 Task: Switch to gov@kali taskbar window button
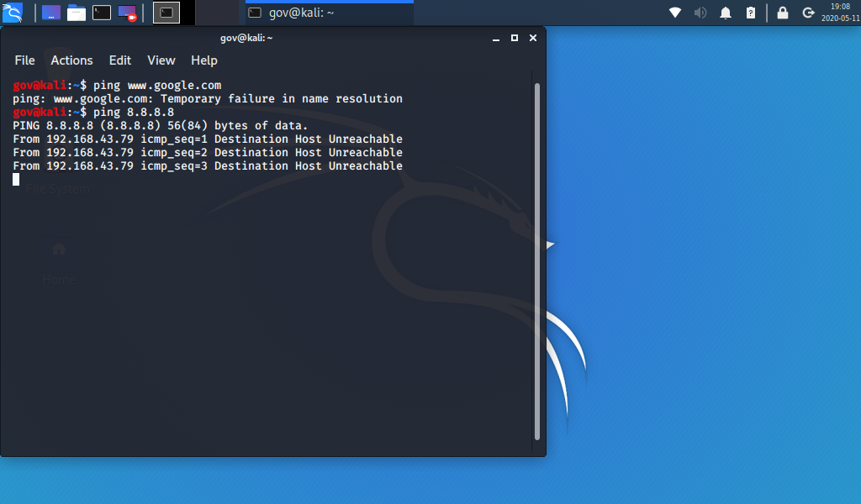tap(330, 13)
